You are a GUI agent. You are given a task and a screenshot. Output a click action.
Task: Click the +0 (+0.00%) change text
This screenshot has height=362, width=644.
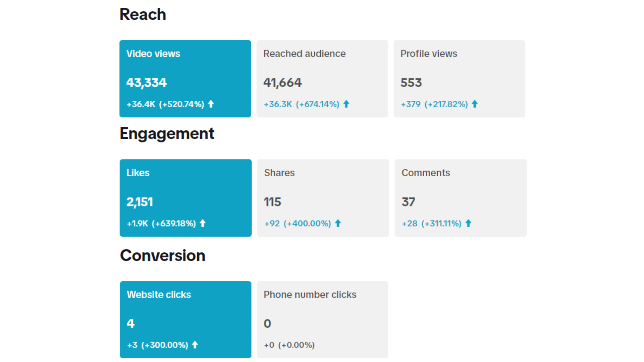click(x=289, y=345)
